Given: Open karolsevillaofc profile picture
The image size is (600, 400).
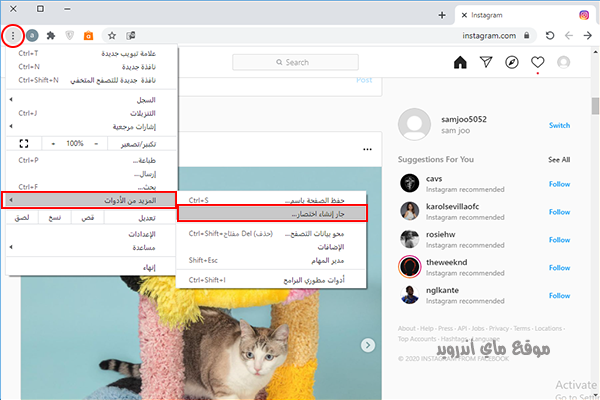Looking at the screenshot, I should point(410,211).
